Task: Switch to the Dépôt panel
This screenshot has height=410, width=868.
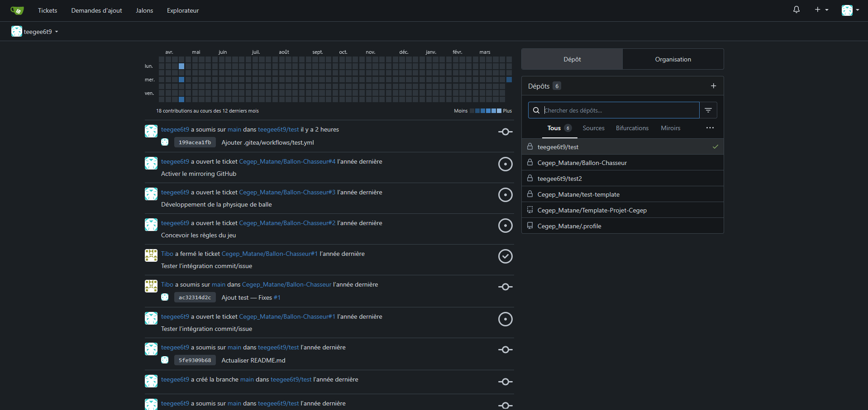Action: click(x=572, y=59)
